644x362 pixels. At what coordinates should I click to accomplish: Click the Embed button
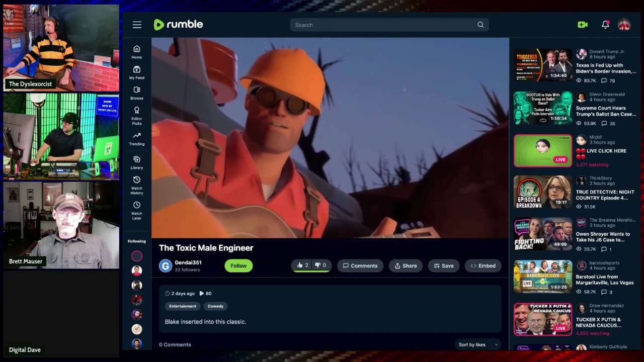pos(483,266)
